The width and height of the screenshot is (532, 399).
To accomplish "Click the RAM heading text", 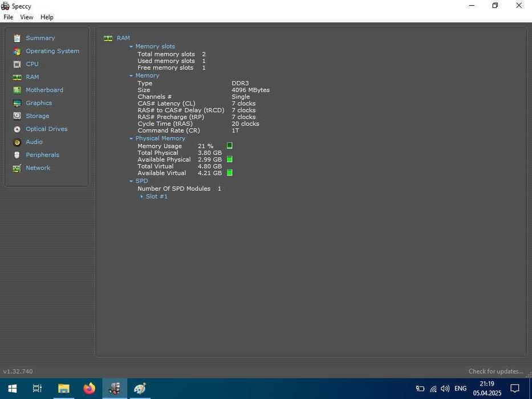I will pyautogui.click(x=123, y=38).
